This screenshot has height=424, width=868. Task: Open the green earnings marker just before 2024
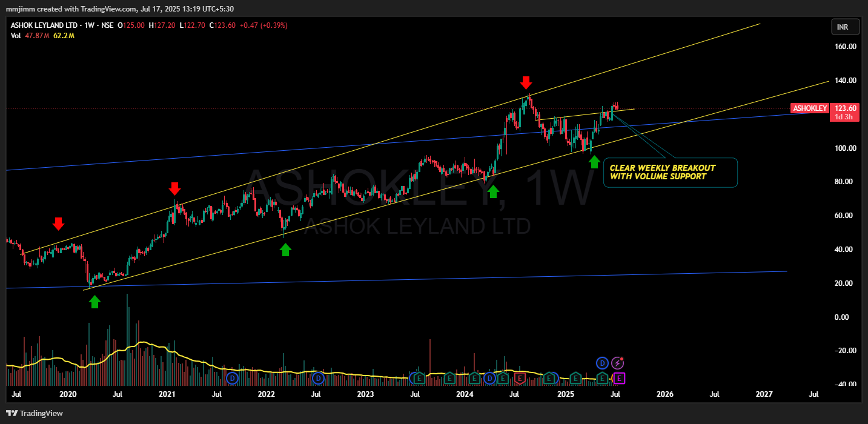pos(449,379)
